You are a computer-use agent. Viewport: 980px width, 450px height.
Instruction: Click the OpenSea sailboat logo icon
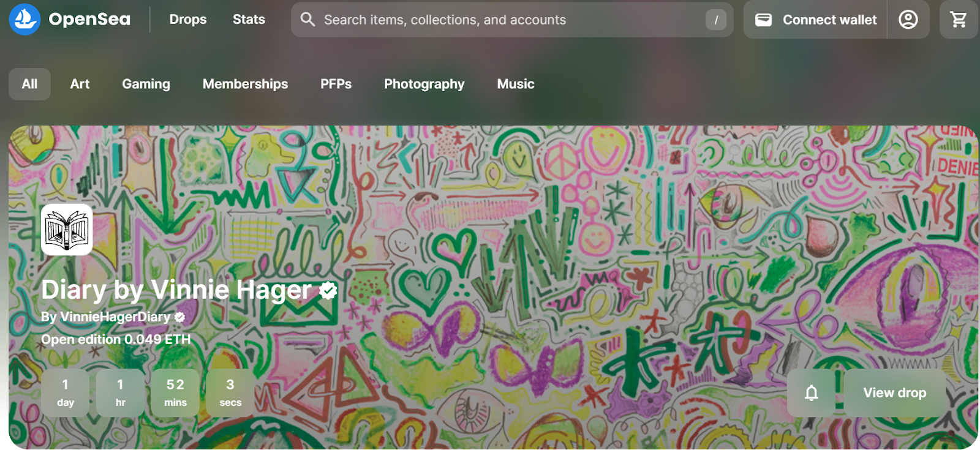pos(24,19)
